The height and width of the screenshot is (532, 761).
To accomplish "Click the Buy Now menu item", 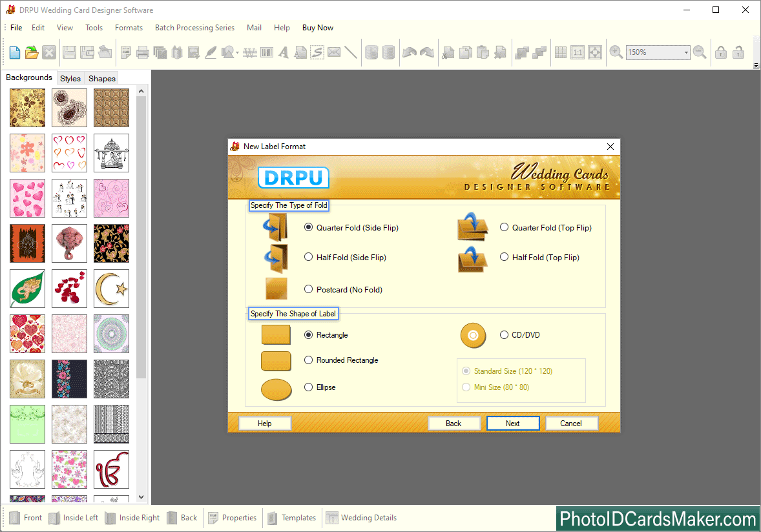I will (x=317, y=28).
